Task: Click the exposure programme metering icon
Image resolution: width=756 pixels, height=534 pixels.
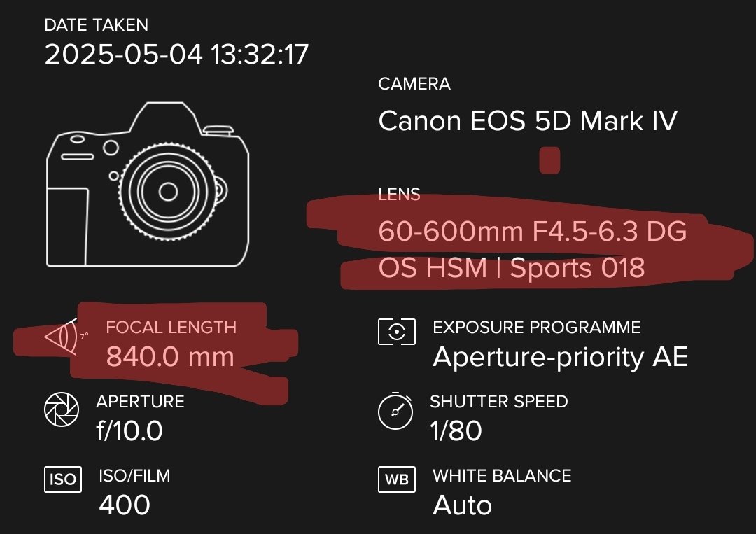Action: (397, 331)
